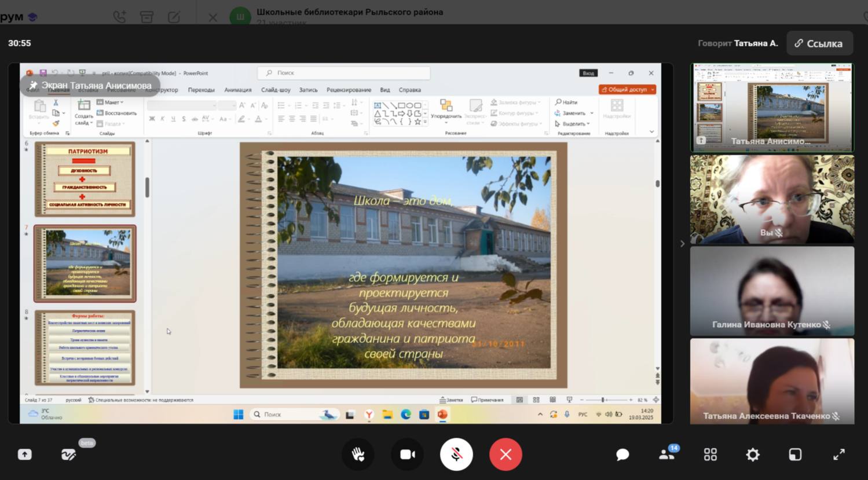Viewport: 868px width, 480px height.
Task: Collapse the participants side panel arrow
Action: pos(682,244)
